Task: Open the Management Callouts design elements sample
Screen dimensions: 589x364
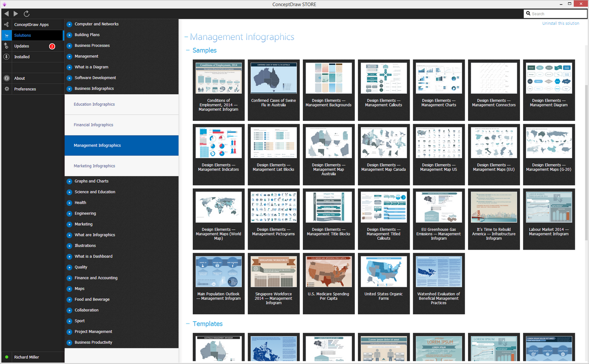Action: (x=384, y=90)
